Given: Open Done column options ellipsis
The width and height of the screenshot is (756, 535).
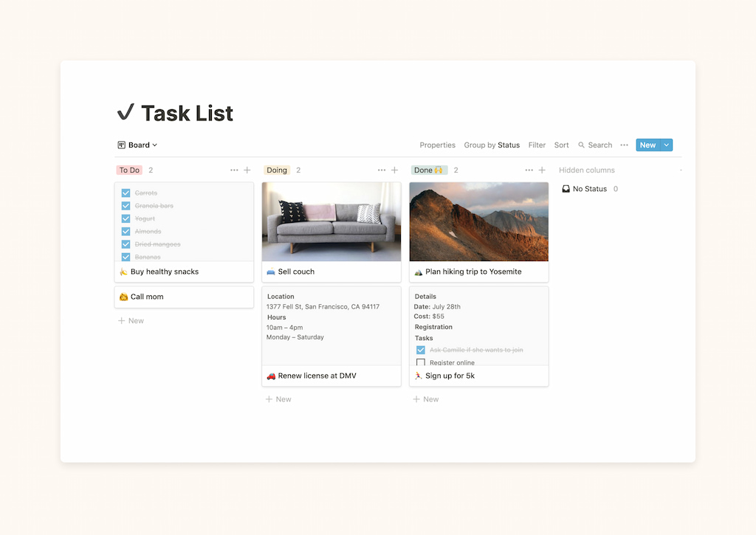Looking at the screenshot, I should point(529,170).
